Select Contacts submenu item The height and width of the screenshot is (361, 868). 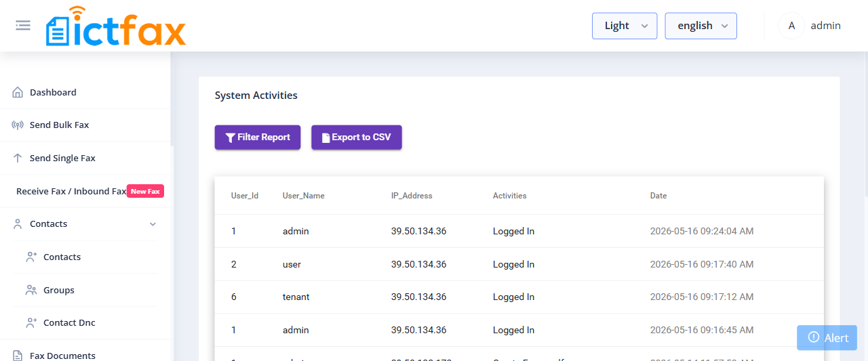[62, 257]
